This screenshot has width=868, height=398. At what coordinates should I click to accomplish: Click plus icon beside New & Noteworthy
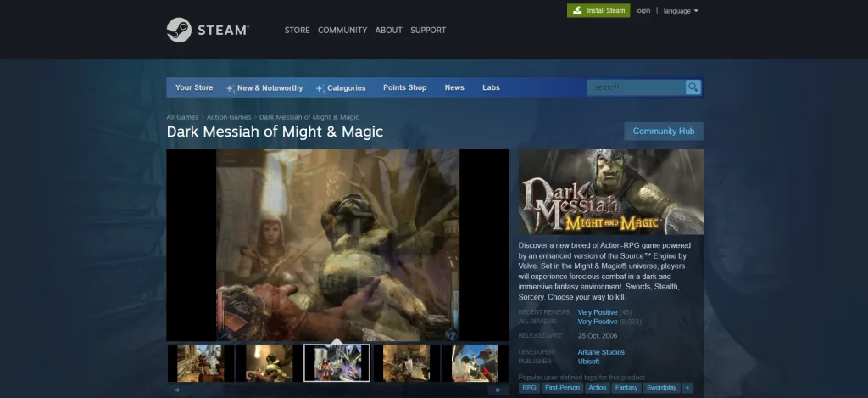click(x=231, y=88)
